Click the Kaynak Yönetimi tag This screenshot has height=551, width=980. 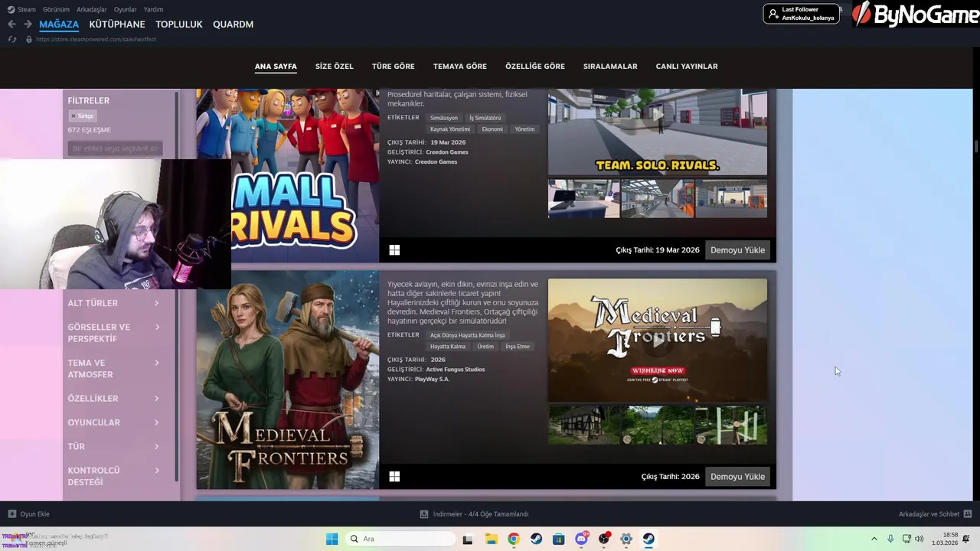450,129
